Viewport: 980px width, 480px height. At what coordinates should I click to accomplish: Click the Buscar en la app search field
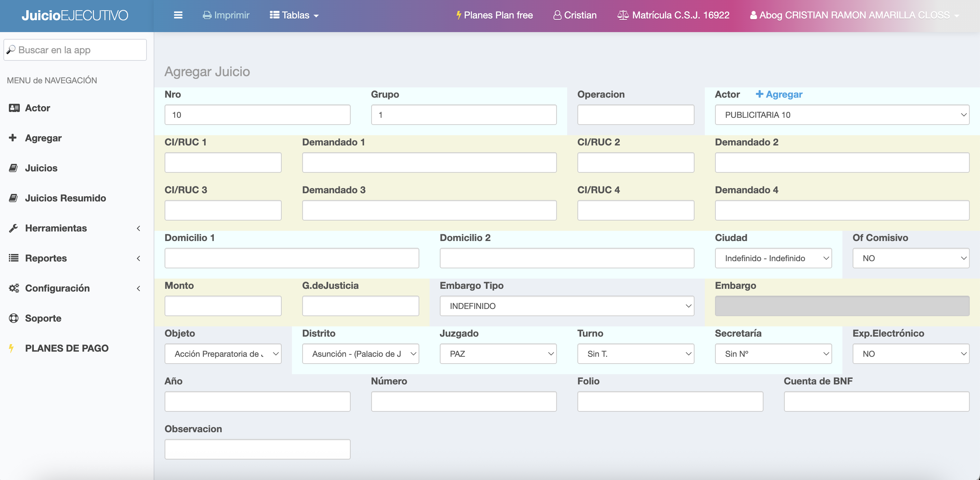75,50
